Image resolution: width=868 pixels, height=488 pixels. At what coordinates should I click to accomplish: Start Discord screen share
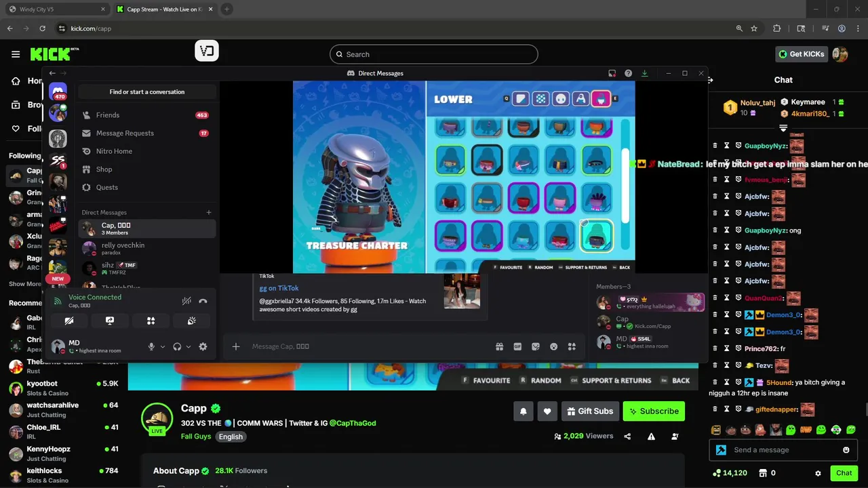coord(110,321)
